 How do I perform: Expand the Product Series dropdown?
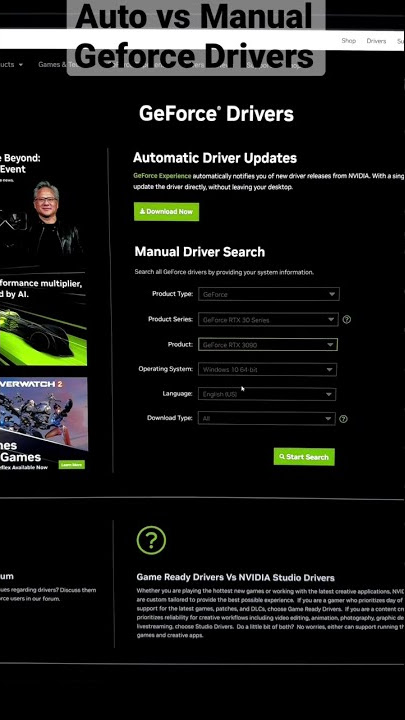click(x=268, y=320)
